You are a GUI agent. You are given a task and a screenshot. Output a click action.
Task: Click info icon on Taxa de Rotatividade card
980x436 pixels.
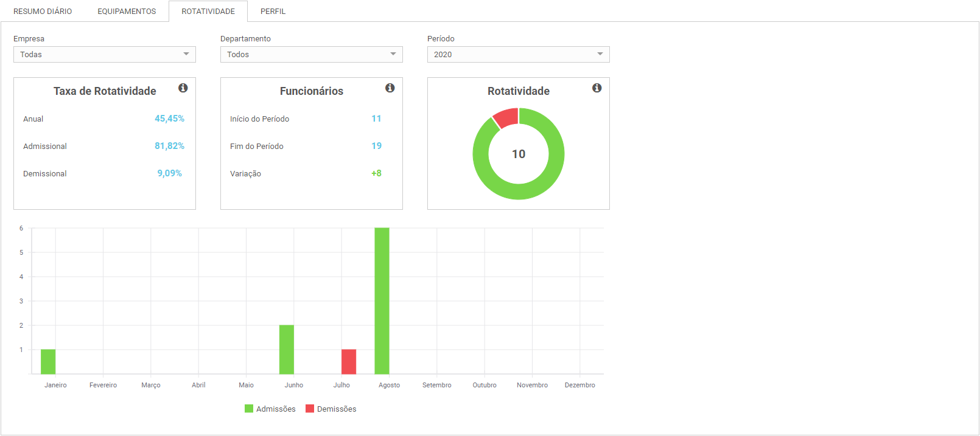click(183, 88)
